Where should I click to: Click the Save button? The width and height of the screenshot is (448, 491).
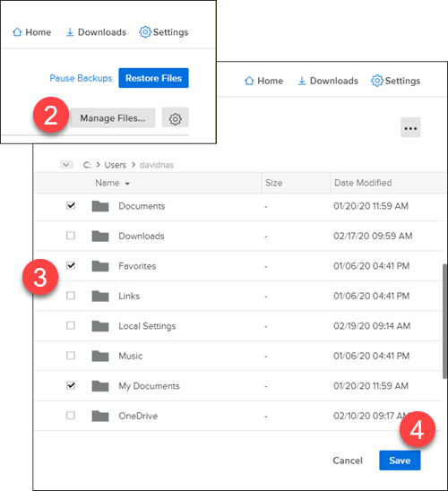coord(400,461)
